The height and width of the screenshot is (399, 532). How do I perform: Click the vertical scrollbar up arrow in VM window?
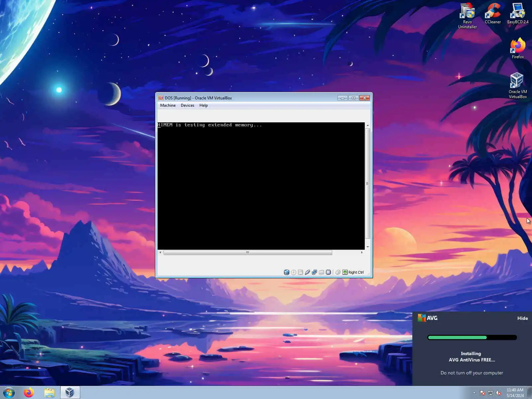(x=367, y=125)
